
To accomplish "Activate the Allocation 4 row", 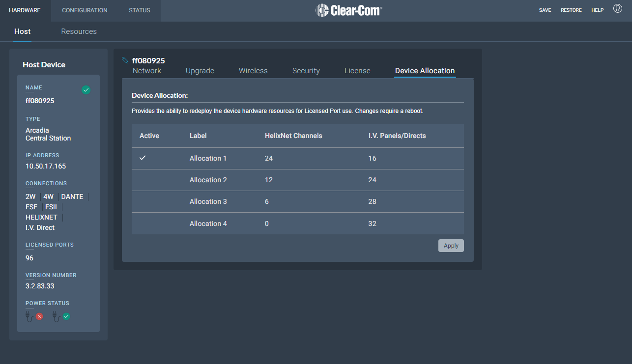I will pos(208,224).
